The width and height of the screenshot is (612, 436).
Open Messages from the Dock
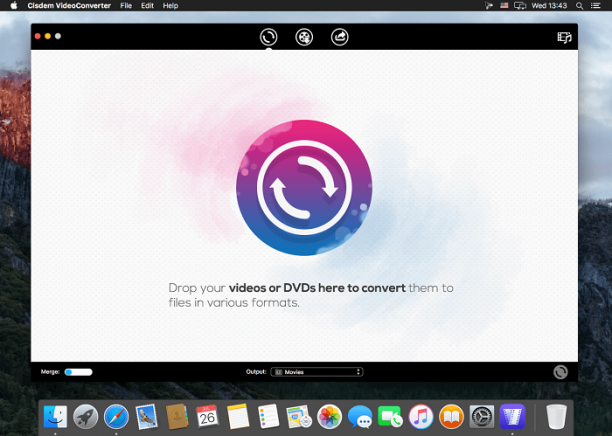(x=360, y=418)
